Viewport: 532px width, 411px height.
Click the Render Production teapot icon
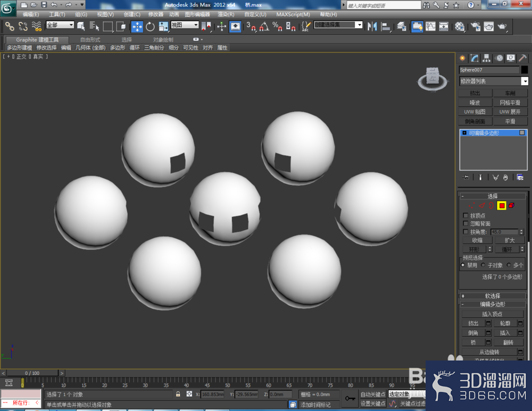502,27
